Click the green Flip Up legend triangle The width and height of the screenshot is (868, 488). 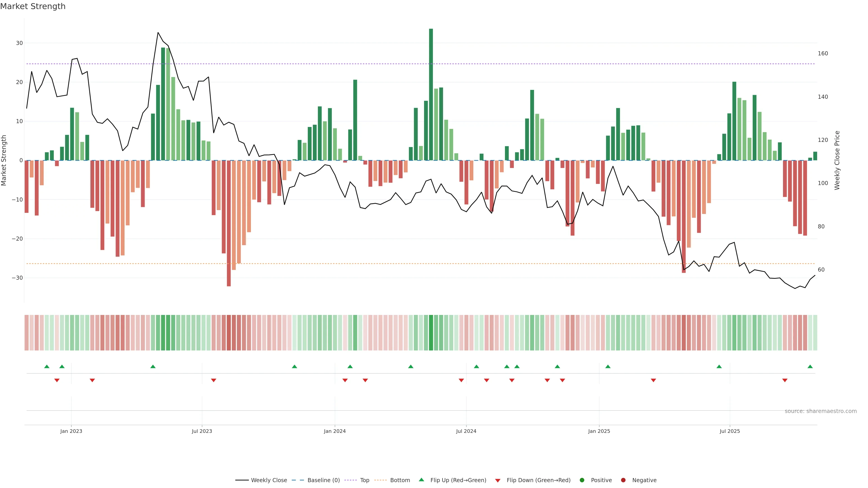(x=421, y=480)
